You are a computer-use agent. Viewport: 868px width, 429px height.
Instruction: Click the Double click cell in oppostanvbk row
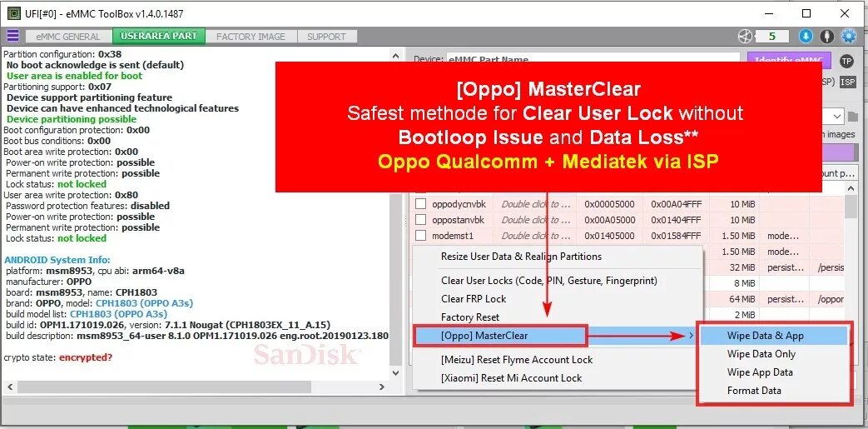point(536,220)
